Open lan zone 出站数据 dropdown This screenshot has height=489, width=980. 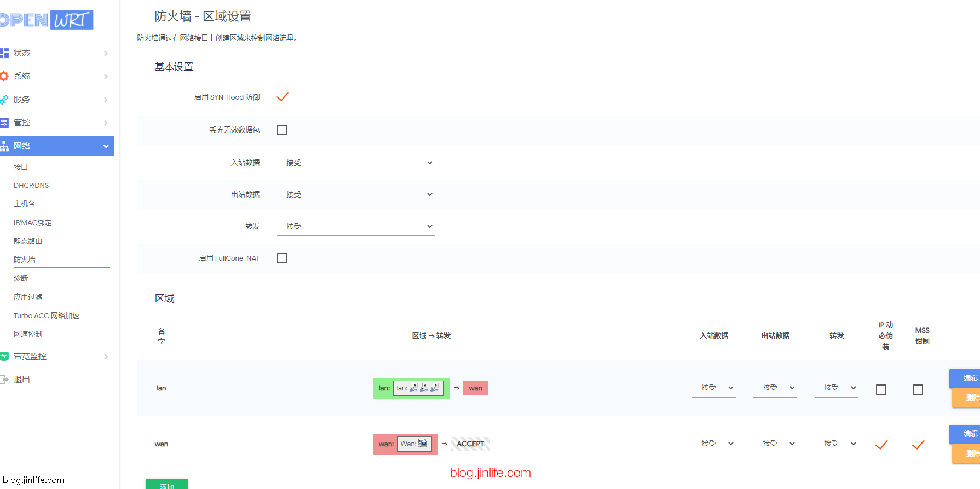click(775, 388)
